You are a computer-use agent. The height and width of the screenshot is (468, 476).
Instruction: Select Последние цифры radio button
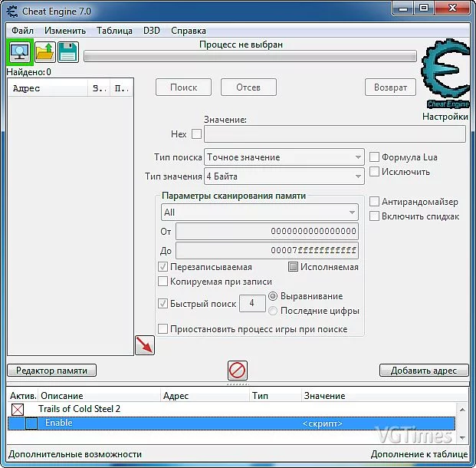coord(273,311)
